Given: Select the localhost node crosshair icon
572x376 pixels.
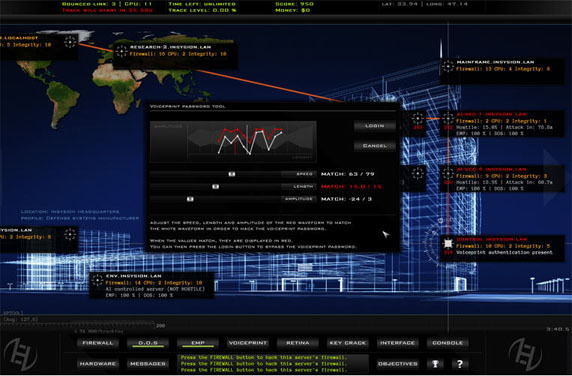Looking at the screenshot, I should pos(70,42).
